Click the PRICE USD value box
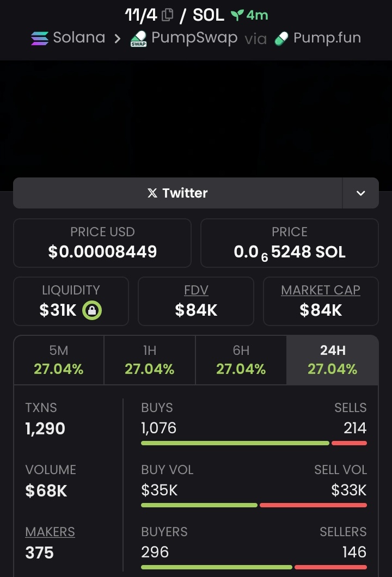The width and height of the screenshot is (392, 577). pos(102,243)
